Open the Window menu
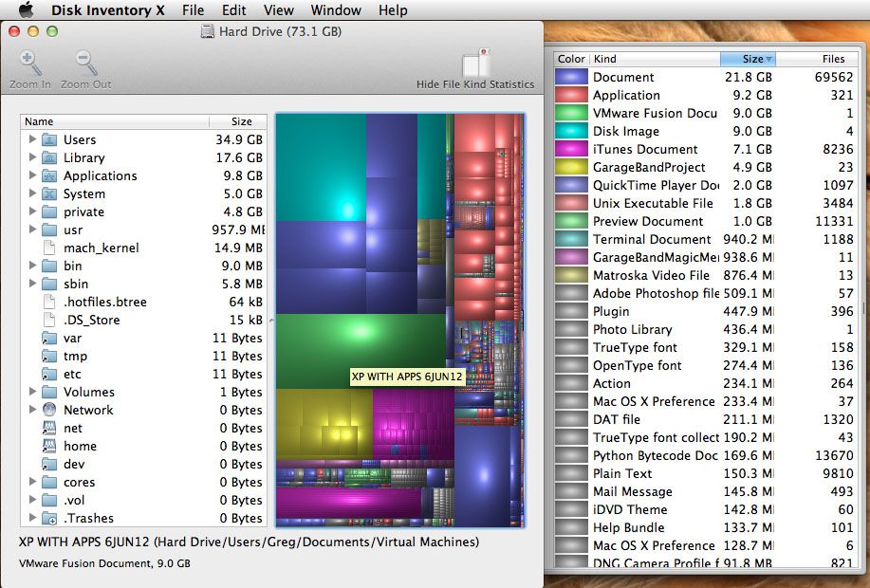The height and width of the screenshot is (588, 870). click(x=336, y=10)
